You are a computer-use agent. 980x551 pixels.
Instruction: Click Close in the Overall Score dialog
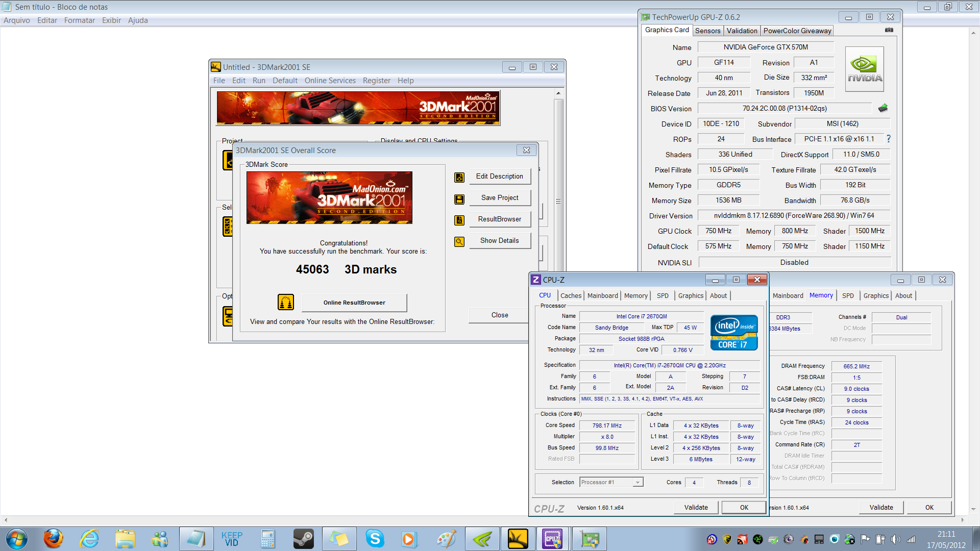[500, 315]
